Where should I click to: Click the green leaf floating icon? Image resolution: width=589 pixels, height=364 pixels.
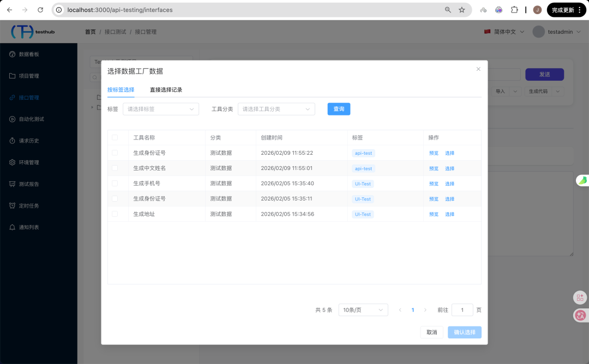click(x=582, y=180)
